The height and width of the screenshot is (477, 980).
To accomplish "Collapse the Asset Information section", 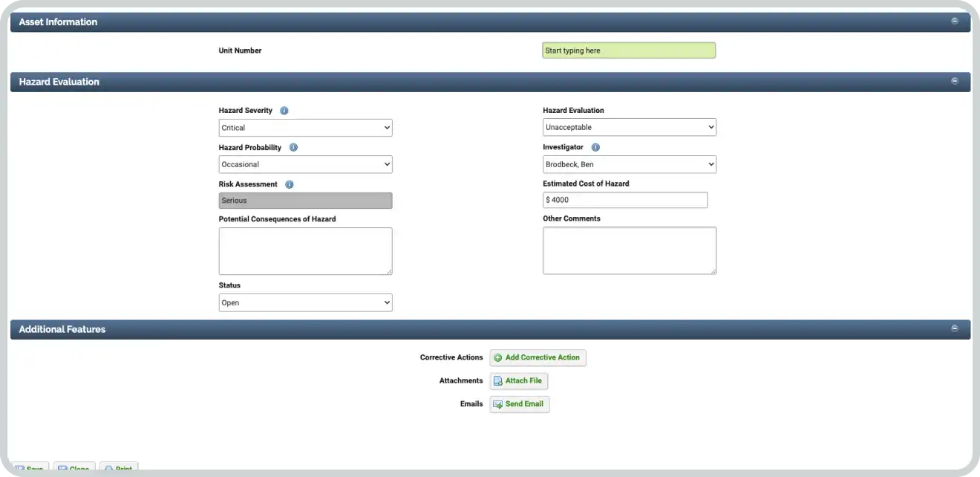I will (955, 22).
